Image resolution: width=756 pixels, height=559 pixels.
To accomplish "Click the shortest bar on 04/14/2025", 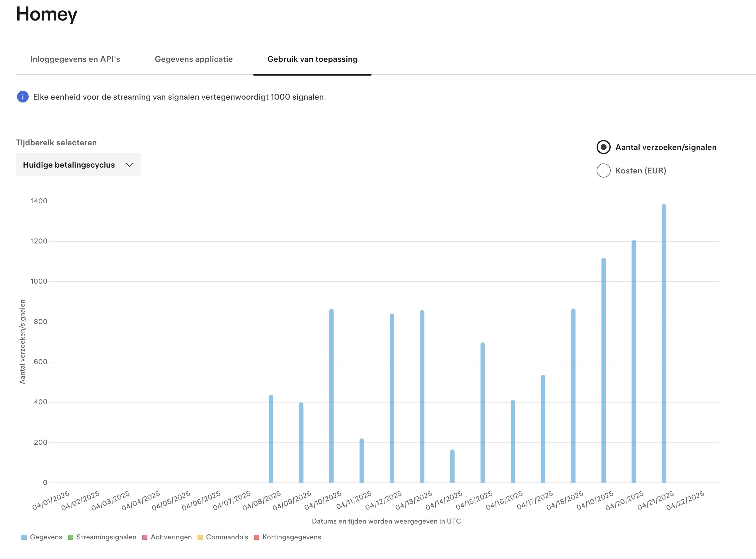I will click(452, 466).
